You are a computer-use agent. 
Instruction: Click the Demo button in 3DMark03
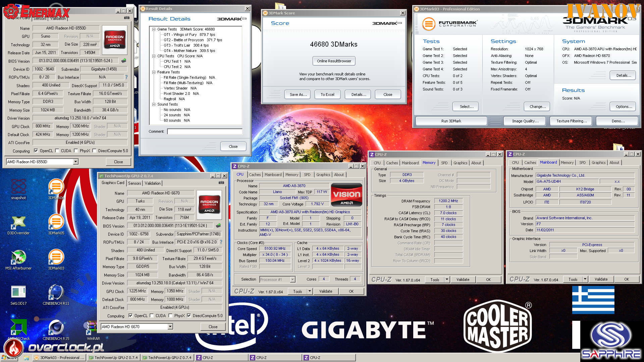coord(618,121)
